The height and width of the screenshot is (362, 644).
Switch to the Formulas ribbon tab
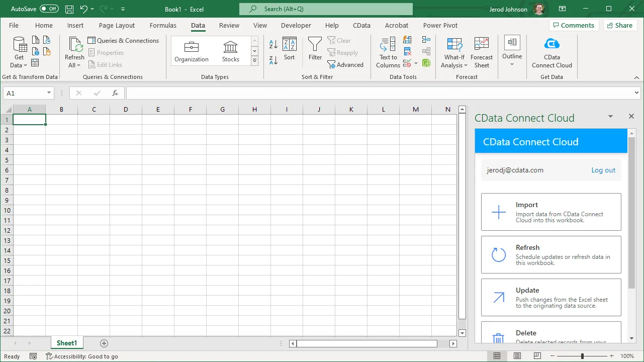(163, 25)
